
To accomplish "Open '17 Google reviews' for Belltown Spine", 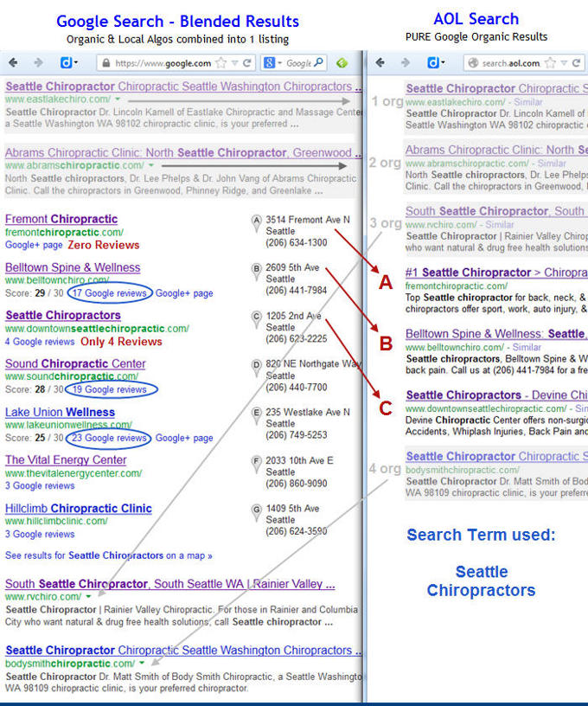I will pyautogui.click(x=109, y=293).
